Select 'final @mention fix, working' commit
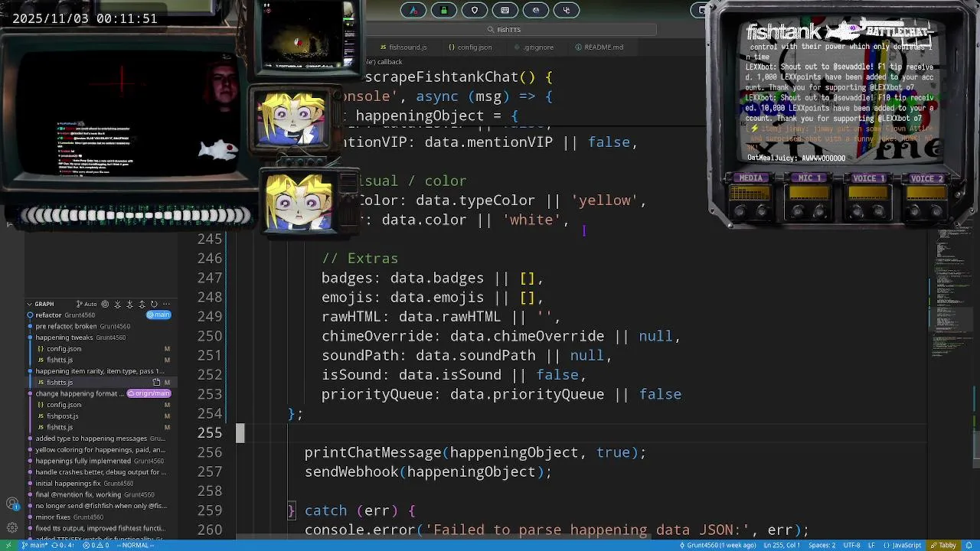Viewport: 980px width, 551px height. coord(100,494)
